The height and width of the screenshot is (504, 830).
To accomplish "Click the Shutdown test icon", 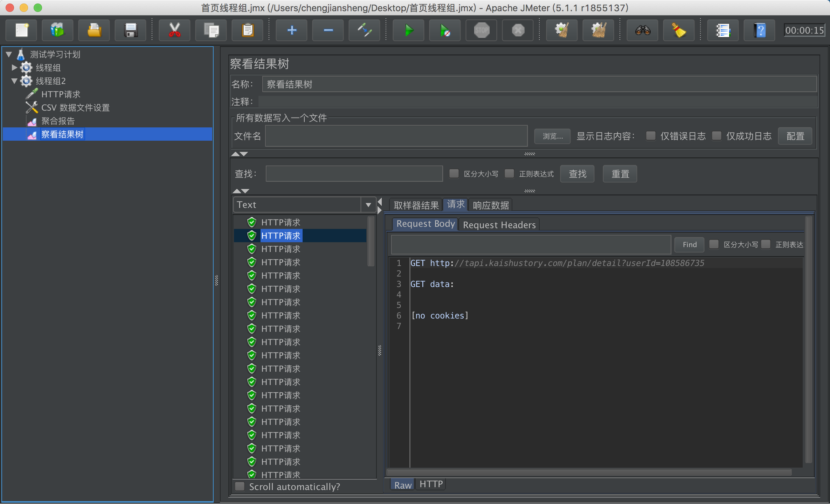I will 518,30.
